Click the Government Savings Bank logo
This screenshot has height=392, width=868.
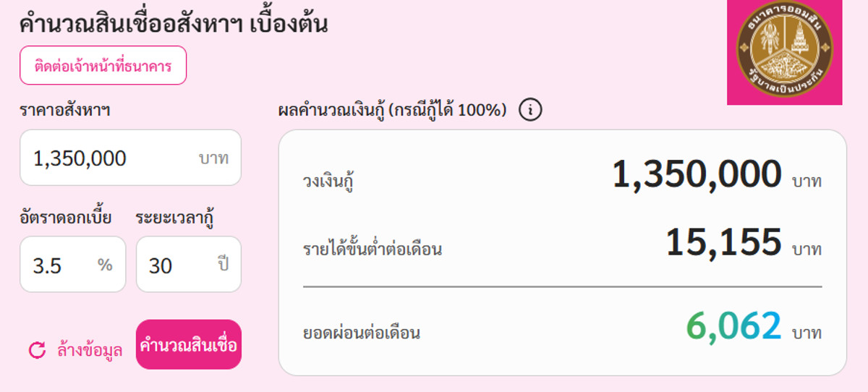point(785,52)
